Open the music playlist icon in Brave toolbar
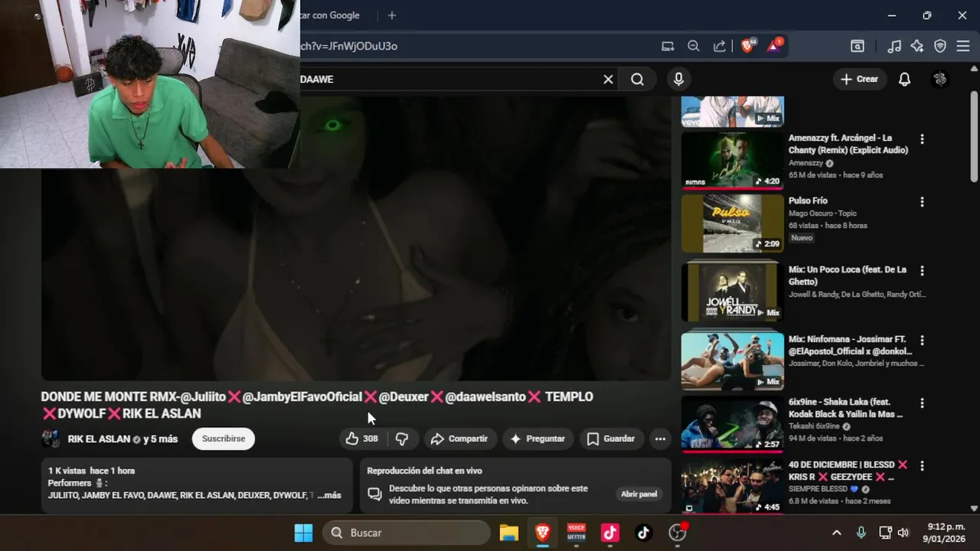Viewport: 980px width, 551px height. point(894,46)
